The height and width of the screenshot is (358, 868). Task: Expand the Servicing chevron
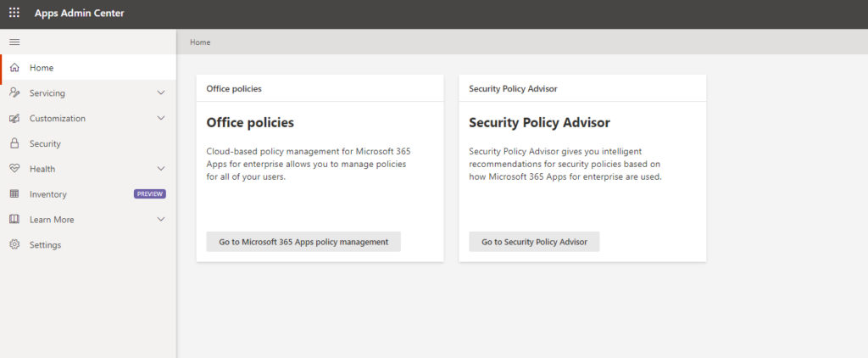161,93
